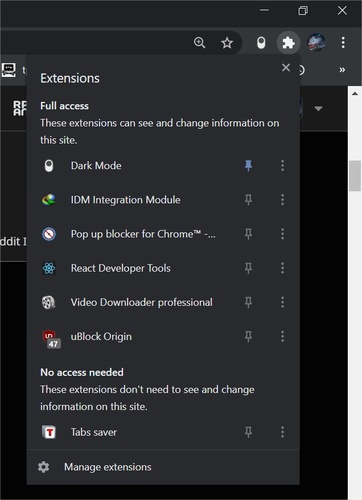Minimize the Chrome window

point(264,10)
